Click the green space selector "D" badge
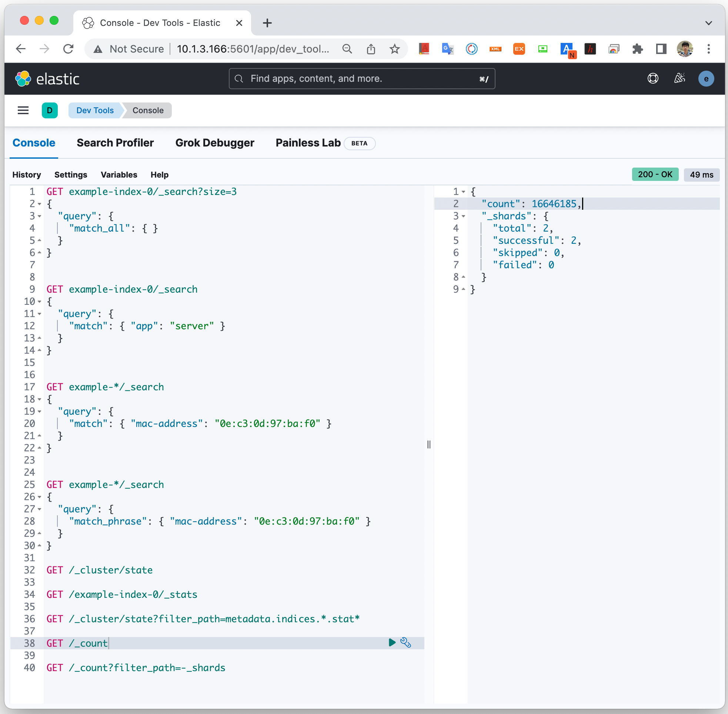Screen dimensions: 728x714 point(50,110)
